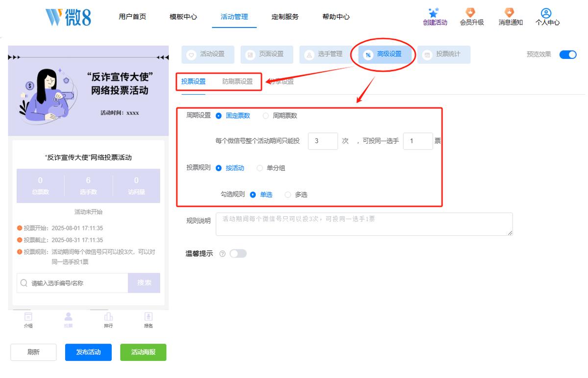Switch to the 选手管理 tab
The height and width of the screenshot is (378, 588).
[x=325, y=54]
